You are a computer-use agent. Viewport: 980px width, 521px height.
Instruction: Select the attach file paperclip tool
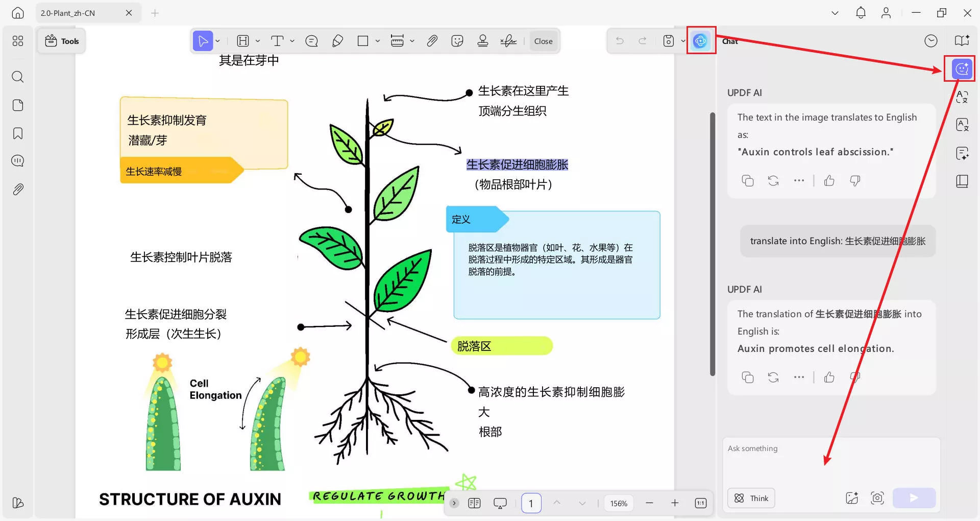point(432,41)
